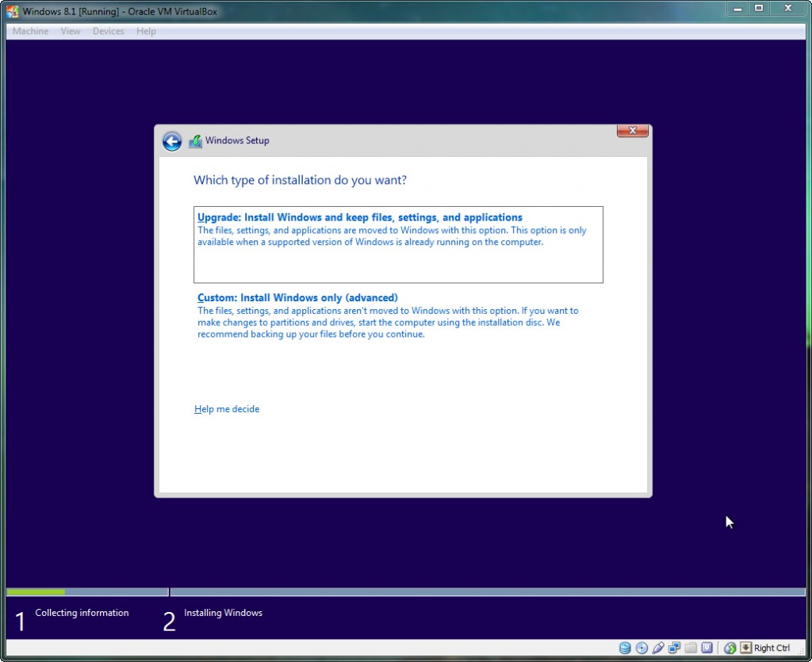Viewport: 812px width, 662px height.
Task: Open the Machine menu
Action: pyautogui.click(x=31, y=31)
